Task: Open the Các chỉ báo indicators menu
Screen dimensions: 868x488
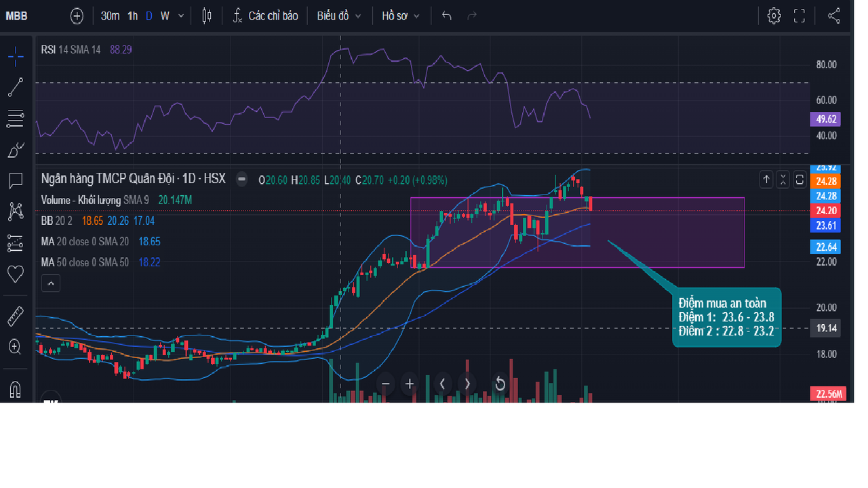Action: pyautogui.click(x=265, y=16)
